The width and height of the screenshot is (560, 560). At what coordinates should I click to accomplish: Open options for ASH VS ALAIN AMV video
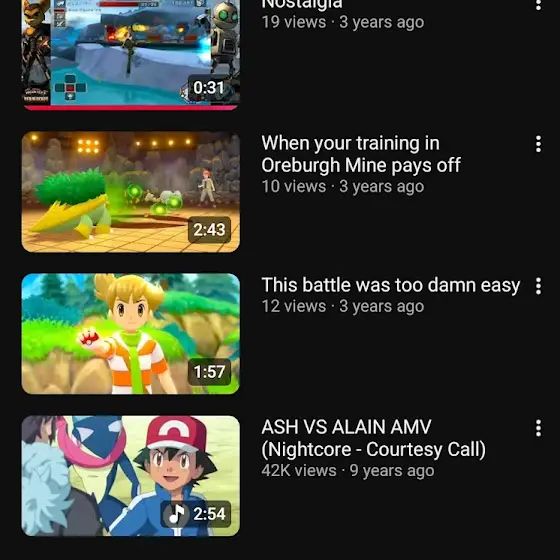pyautogui.click(x=538, y=428)
